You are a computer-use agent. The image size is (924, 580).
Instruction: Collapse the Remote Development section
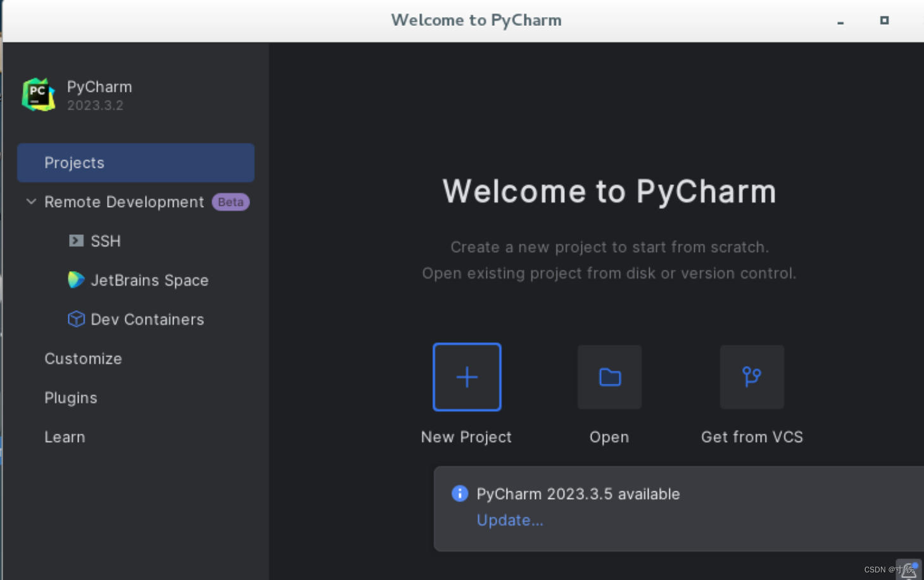(x=30, y=201)
